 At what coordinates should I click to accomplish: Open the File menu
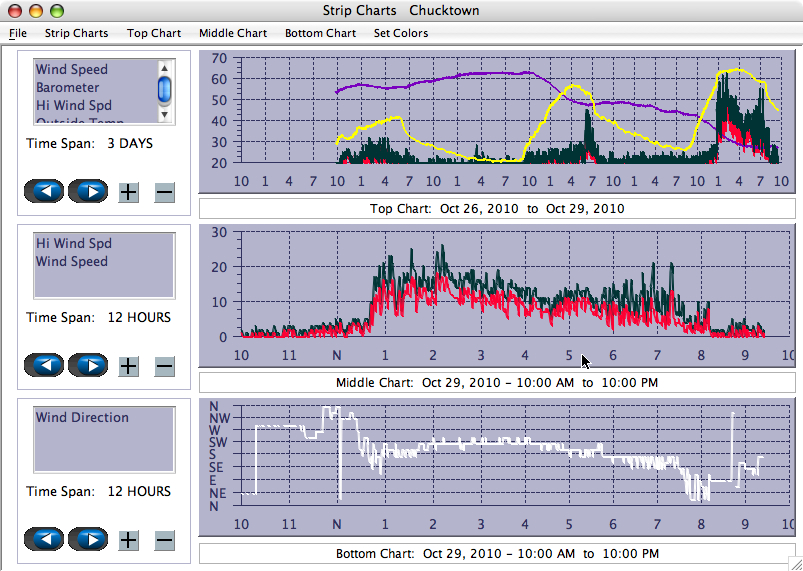click(x=18, y=33)
